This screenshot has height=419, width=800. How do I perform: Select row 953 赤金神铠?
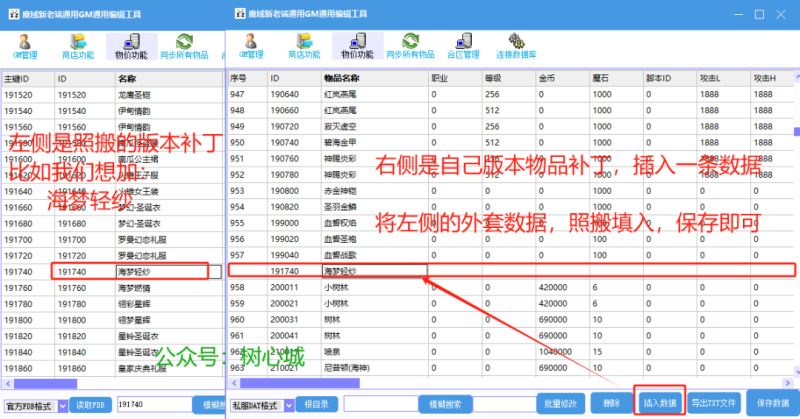point(510,191)
